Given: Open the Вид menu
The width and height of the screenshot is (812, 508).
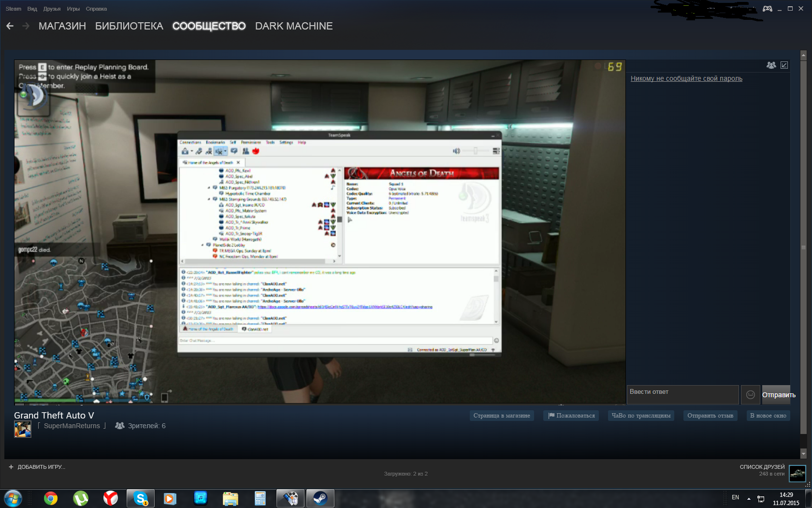Looking at the screenshot, I should 32,9.
